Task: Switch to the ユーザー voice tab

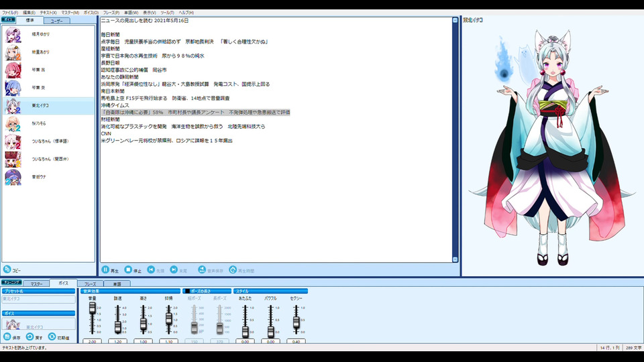Action: [x=56, y=21]
